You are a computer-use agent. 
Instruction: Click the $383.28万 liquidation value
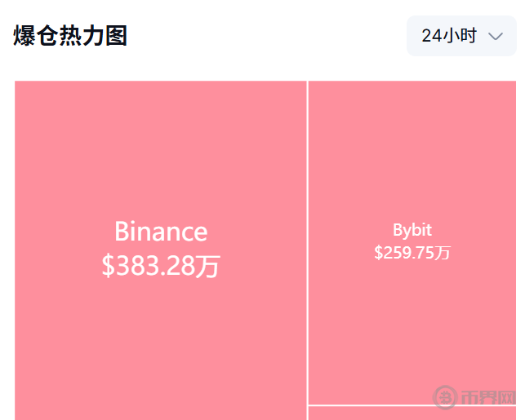click(161, 266)
